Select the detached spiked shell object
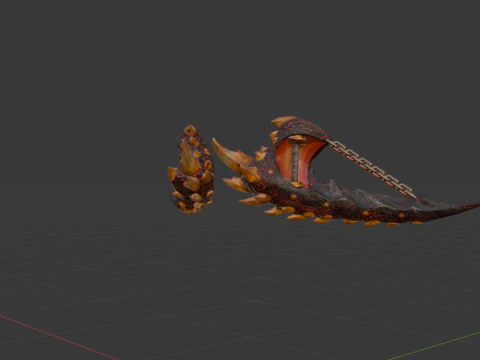Screen dimensions: 480x360 click(x=191, y=170)
